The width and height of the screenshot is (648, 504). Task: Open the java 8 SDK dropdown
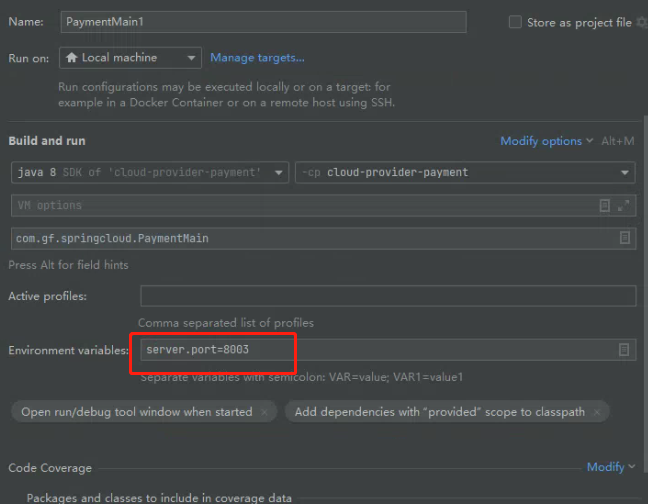pyautogui.click(x=150, y=172)
